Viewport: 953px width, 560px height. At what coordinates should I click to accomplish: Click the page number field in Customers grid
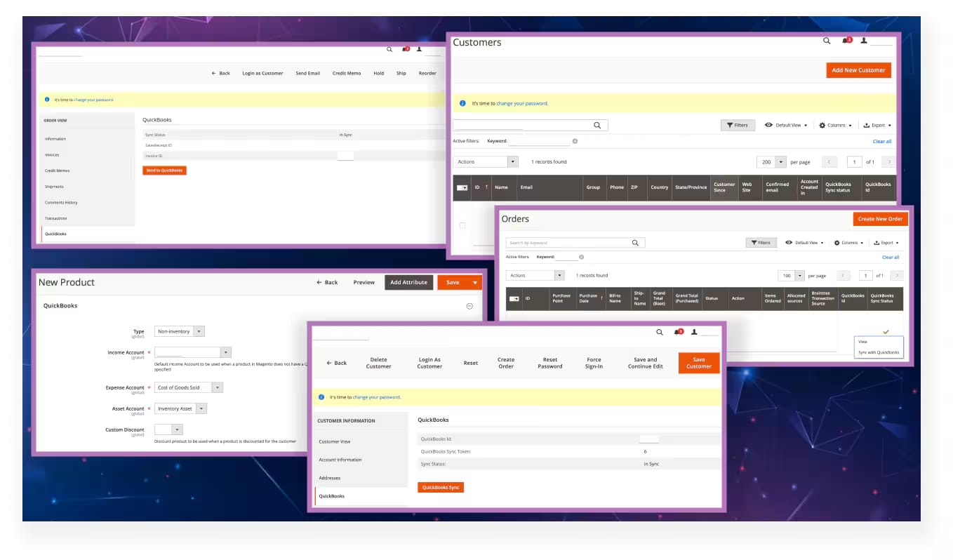pos(854,162)
